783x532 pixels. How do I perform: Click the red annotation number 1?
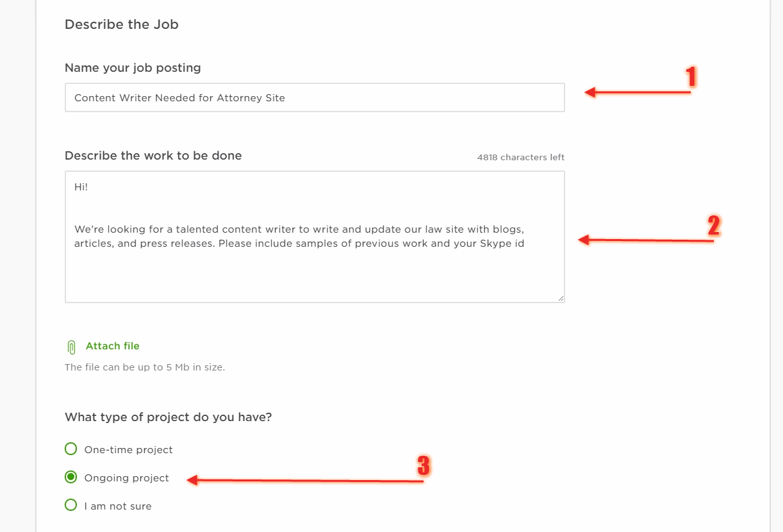pyautogui.click(x=691, y=77)
